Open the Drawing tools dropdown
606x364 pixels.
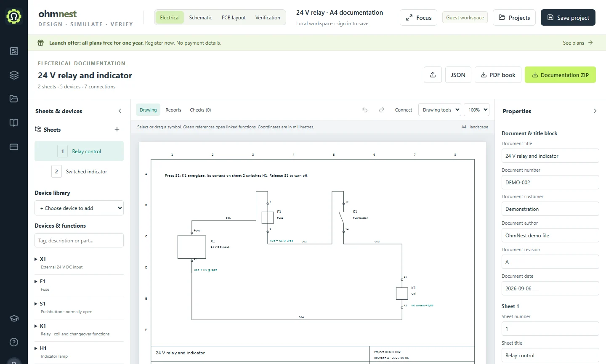(x=440, y=110)
